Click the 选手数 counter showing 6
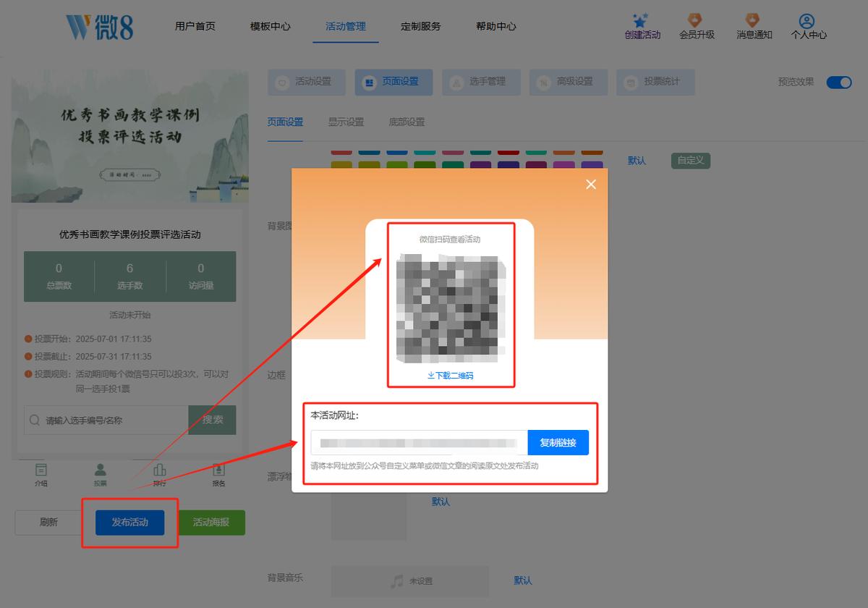This screenshot has width=868, height=608. click(129, 276)
